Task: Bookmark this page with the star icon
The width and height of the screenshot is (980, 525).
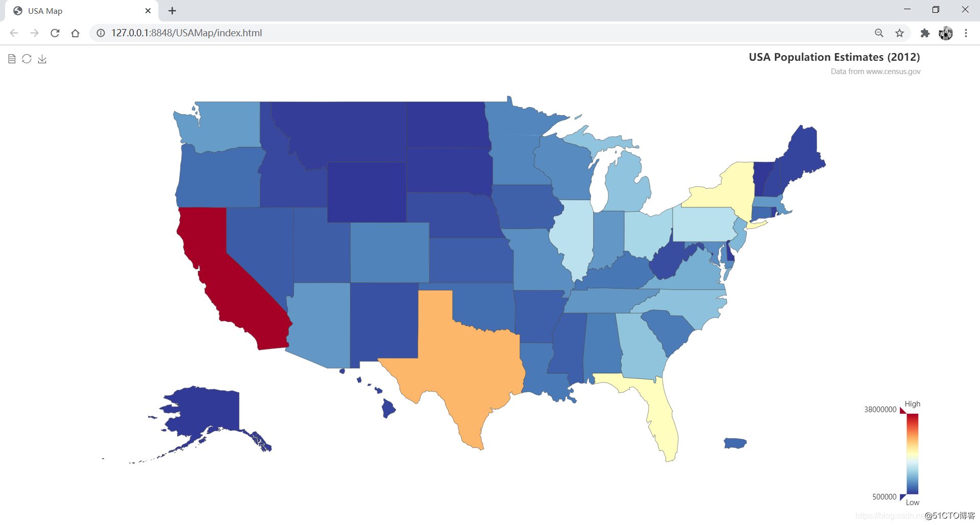Action: click(899, 33)
